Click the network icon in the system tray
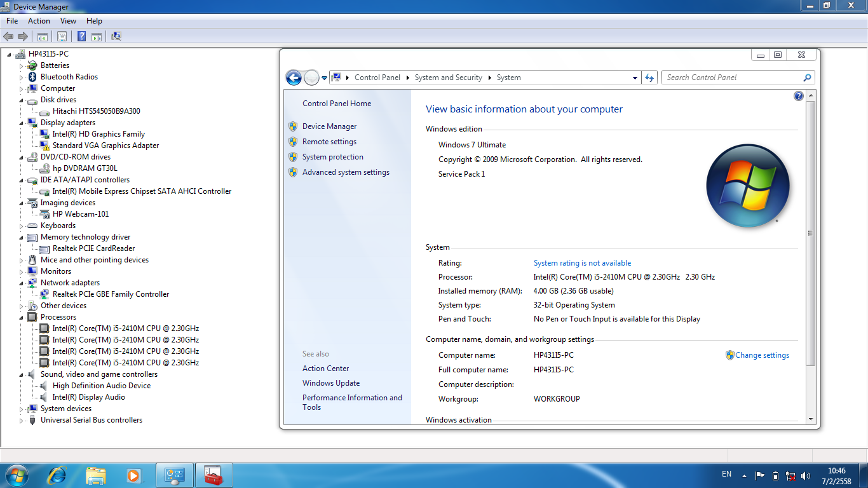This screenshot has width=868, height=488. click(791, 475)
